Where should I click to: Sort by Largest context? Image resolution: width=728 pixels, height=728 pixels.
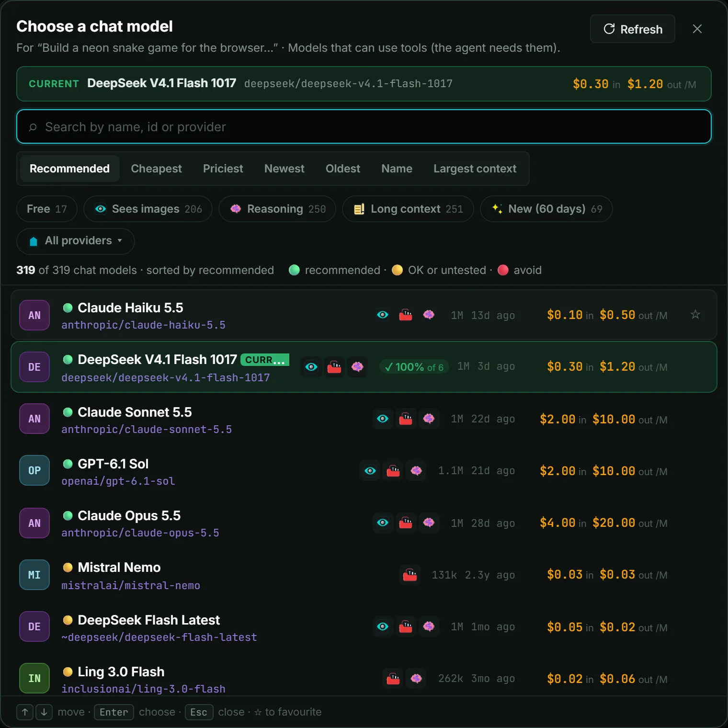[x=475, y=169]
